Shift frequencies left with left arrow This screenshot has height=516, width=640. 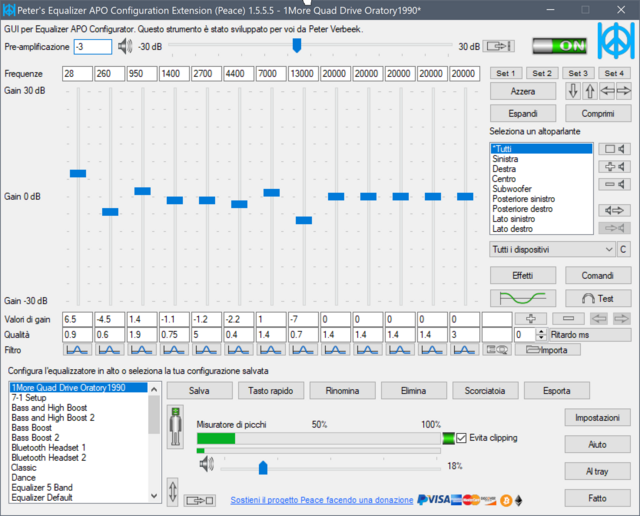607,91
